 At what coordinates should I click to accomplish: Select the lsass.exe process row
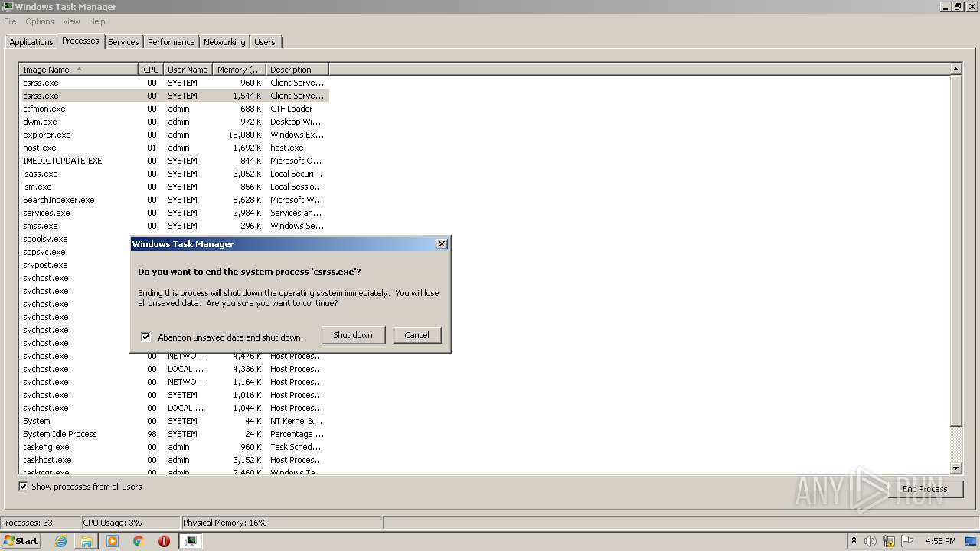click(x=175, y=174)
